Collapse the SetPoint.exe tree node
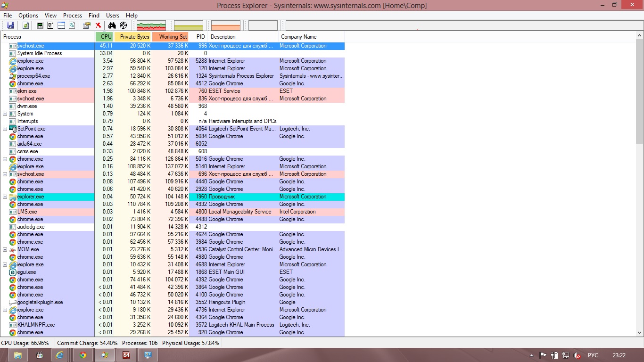Viewport: 644px width, 362px height. (x=5, y=129)
